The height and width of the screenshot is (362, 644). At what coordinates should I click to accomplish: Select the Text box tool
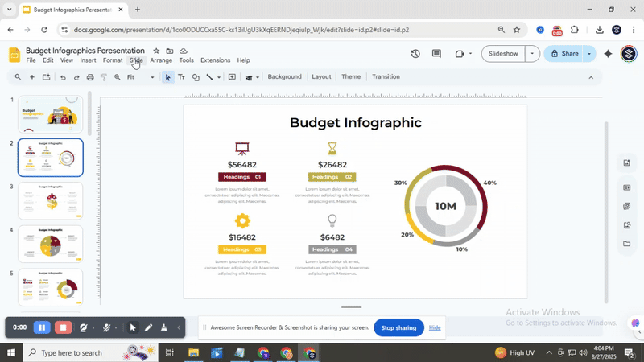click(181, 77)
